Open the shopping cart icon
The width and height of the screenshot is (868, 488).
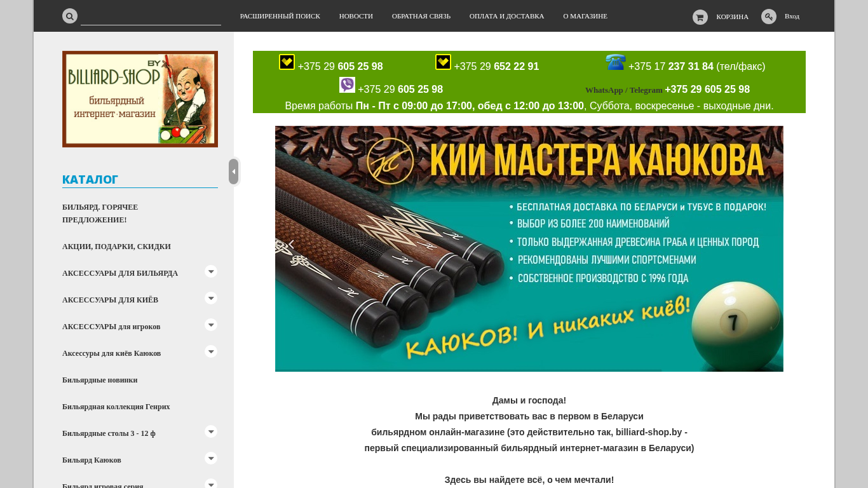click(x=700, y=17)
